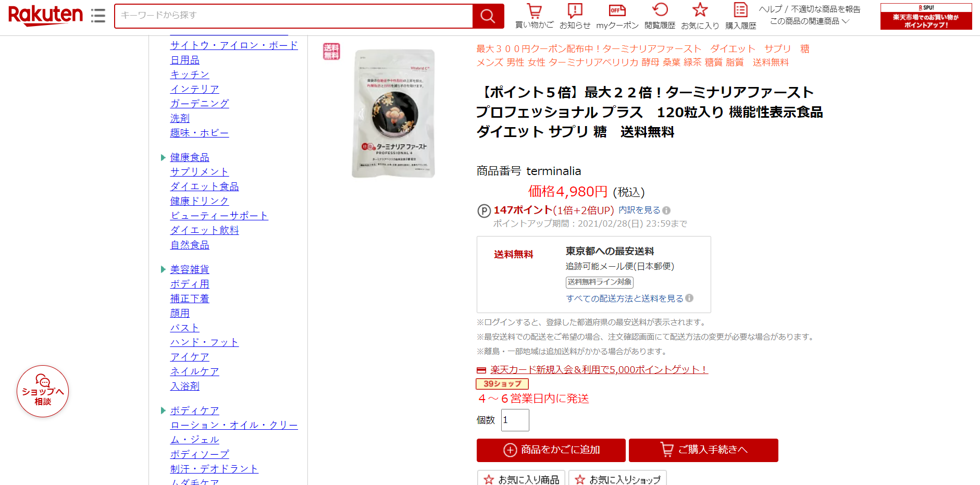Open ボディケア category link

pos(195,411)
